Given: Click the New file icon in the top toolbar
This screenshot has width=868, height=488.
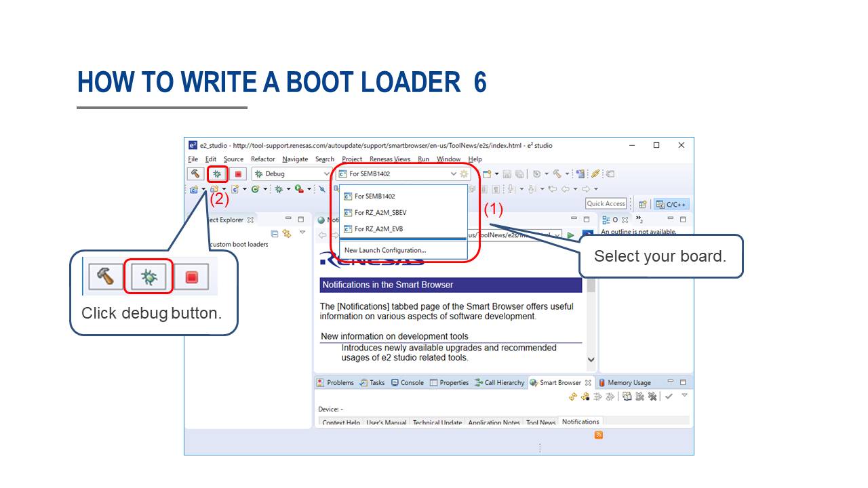Looking at the screenshot, I should coord(486,174).
